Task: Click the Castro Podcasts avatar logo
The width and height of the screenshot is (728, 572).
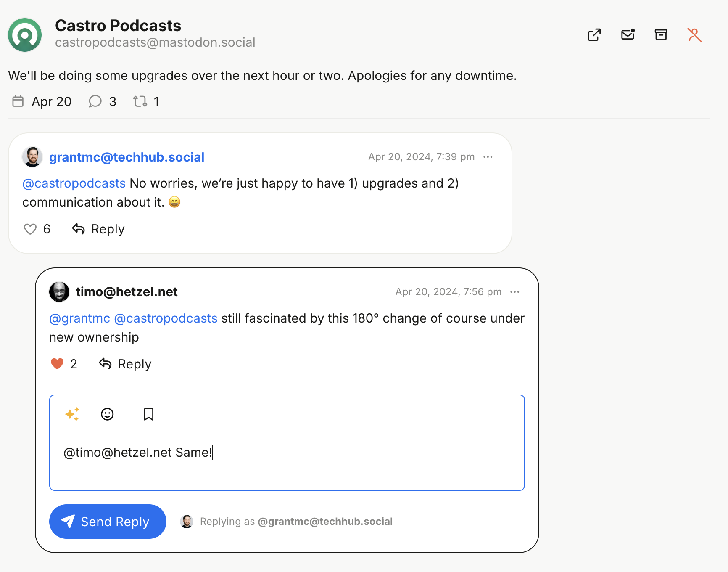Action: click(25, 35)
